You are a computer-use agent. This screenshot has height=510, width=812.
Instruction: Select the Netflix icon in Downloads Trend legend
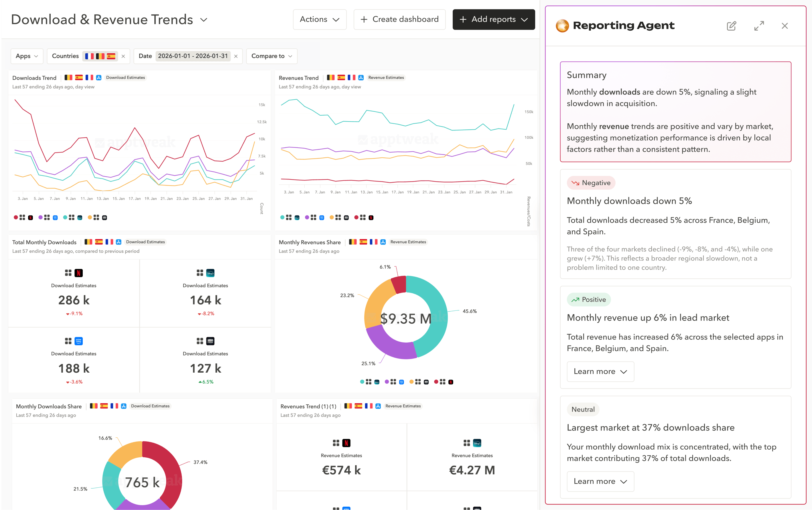(30, 218)
